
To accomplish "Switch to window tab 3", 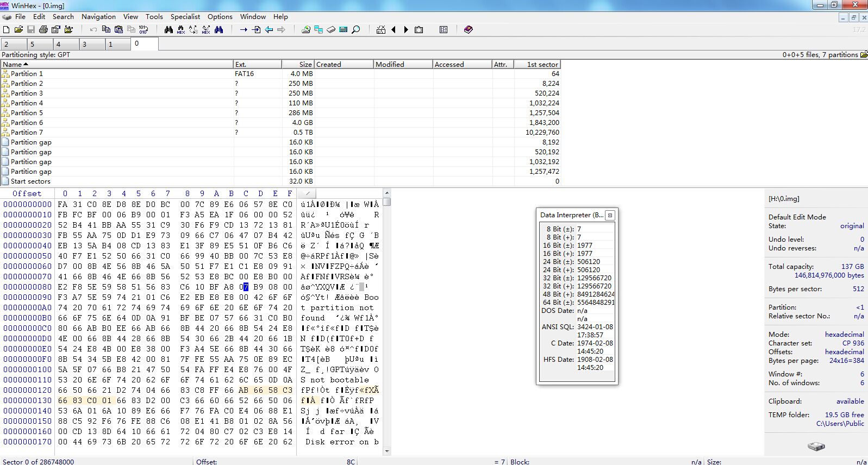I will 91,44.
